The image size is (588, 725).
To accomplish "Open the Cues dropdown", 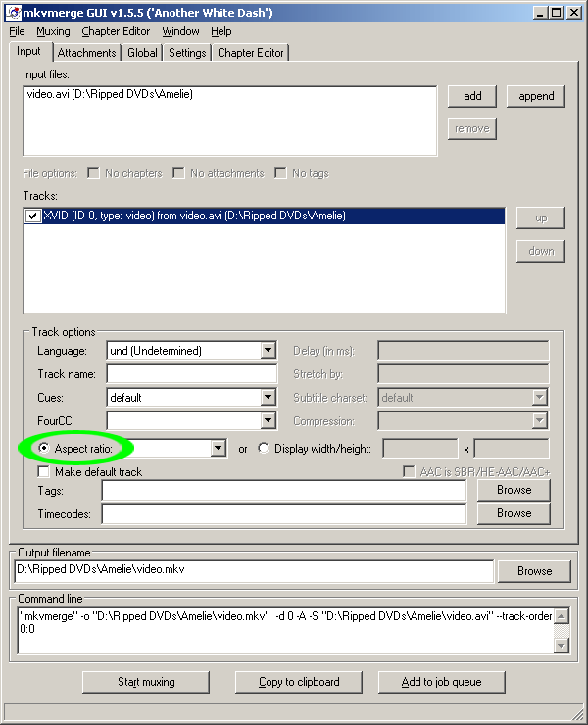I will point(269,397).
